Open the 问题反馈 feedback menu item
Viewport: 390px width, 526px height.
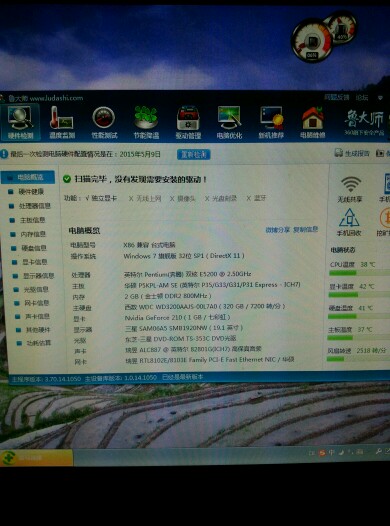pyautogui.click(x=336, y=97)
